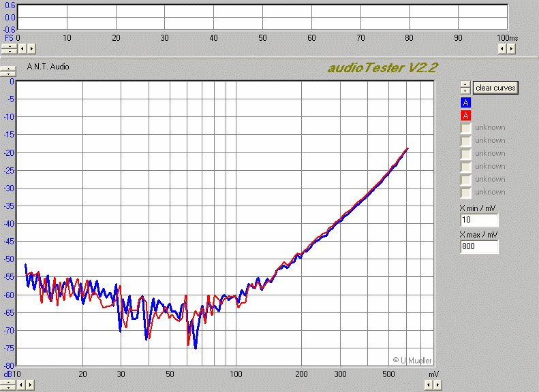Select the blue A curve swatch
The height and width of the screenshot is (392, 539).
(465, 103)
